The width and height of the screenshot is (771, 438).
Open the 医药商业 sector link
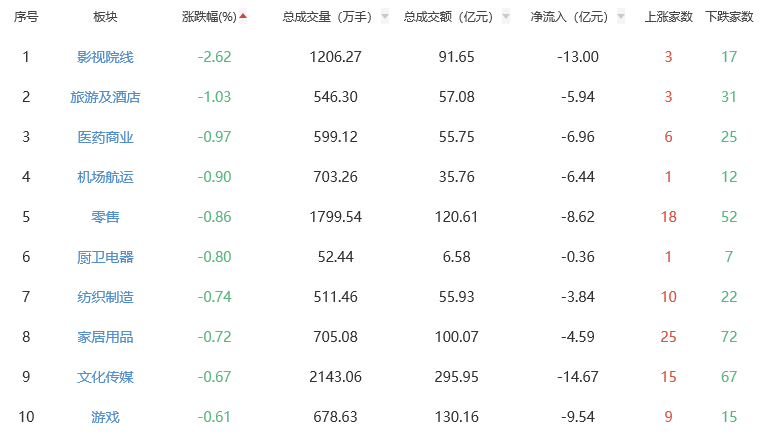(105, 137)
